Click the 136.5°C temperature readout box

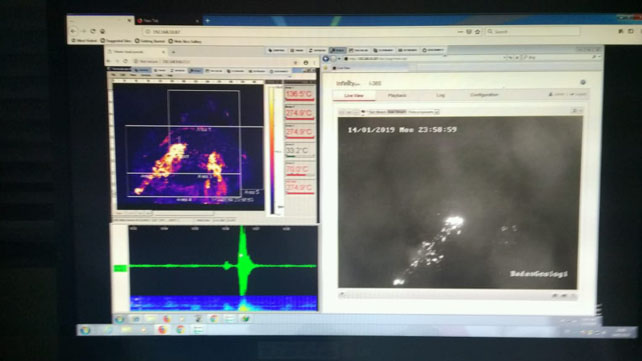(299, 94)
